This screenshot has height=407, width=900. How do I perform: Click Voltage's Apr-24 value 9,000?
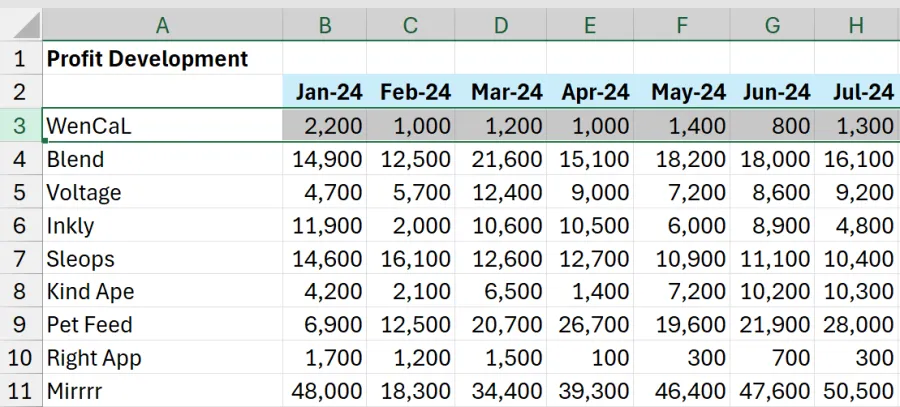(590, 192)
